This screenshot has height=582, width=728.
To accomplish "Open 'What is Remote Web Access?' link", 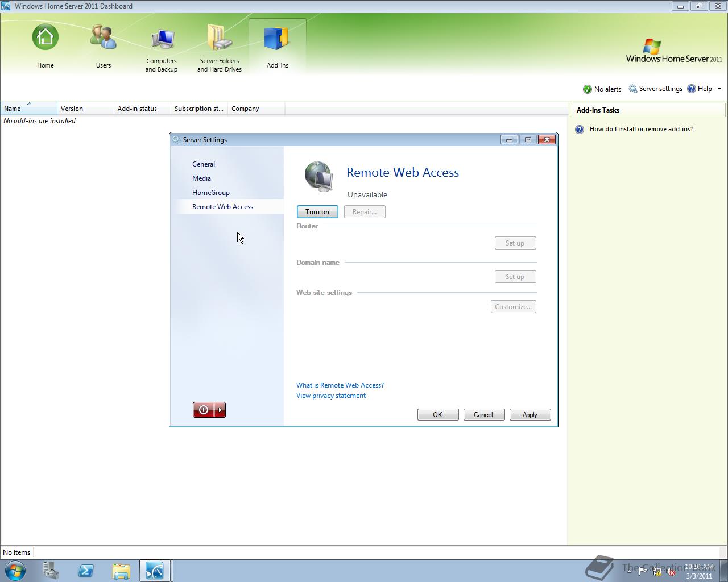I will click(x=340, y=385).
